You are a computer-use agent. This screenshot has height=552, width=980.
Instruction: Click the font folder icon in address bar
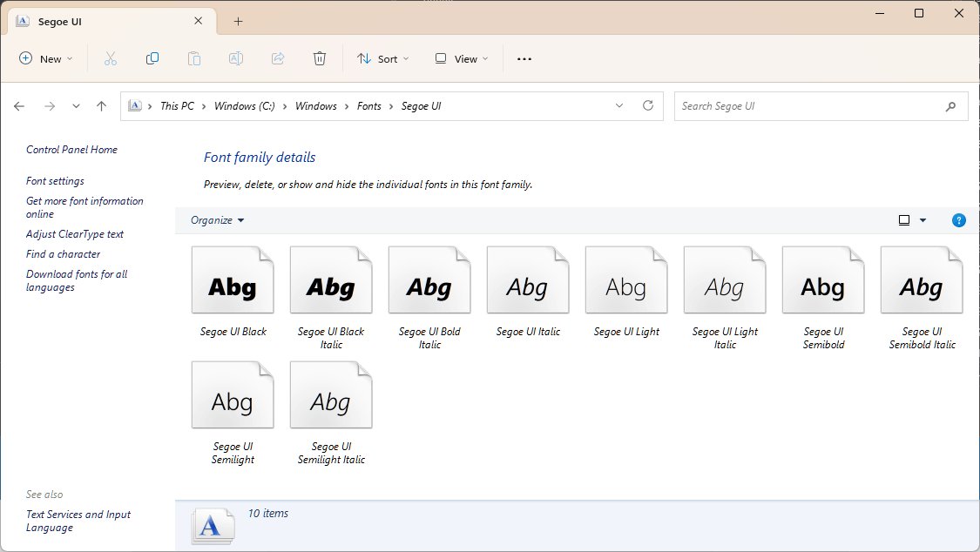[x=134, y=105]
